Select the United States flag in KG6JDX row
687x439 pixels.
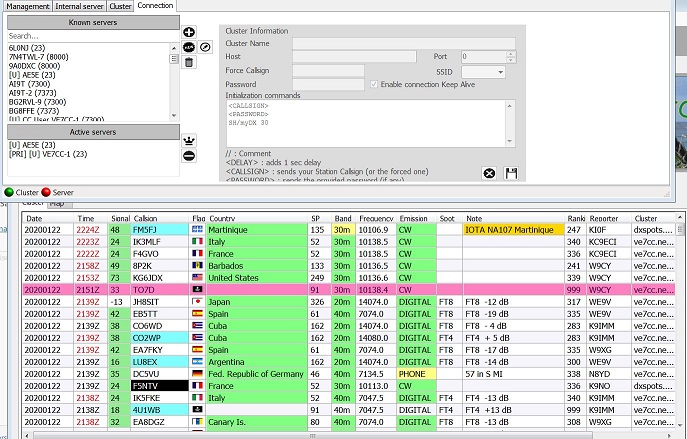(x=197, y=277)
